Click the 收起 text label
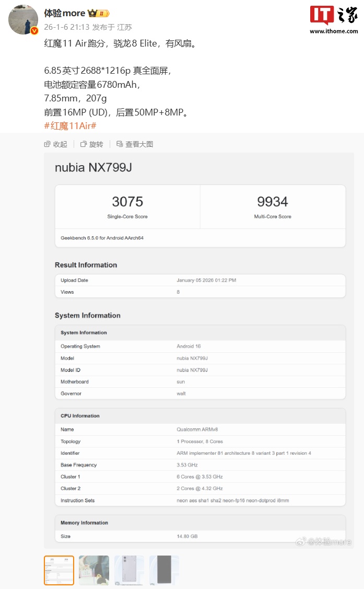This screenshot has width=364, height=589. pyautogui.click(x=60, y=144)
